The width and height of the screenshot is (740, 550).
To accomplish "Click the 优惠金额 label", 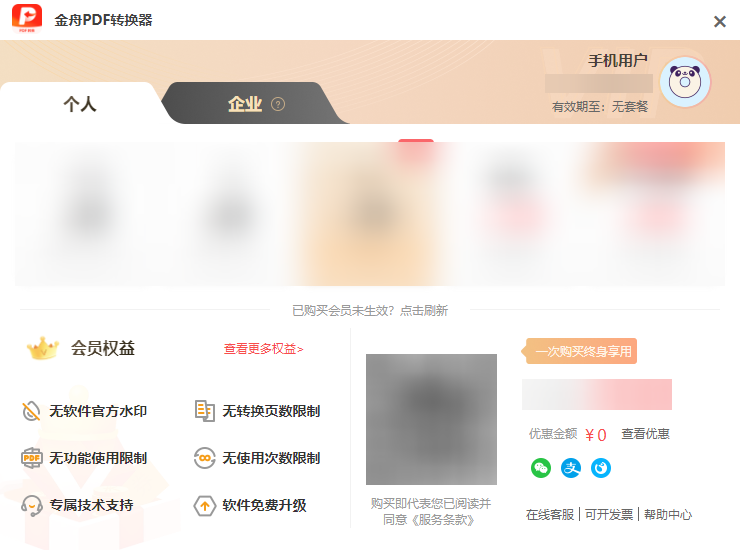I will (553, 434).
